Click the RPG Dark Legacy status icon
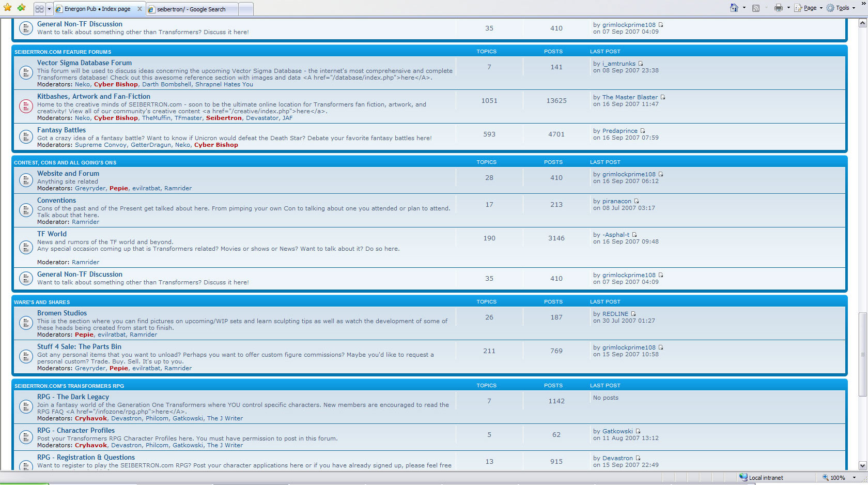Viewport: 868px width, 485px height. click(x=26, y=406)
